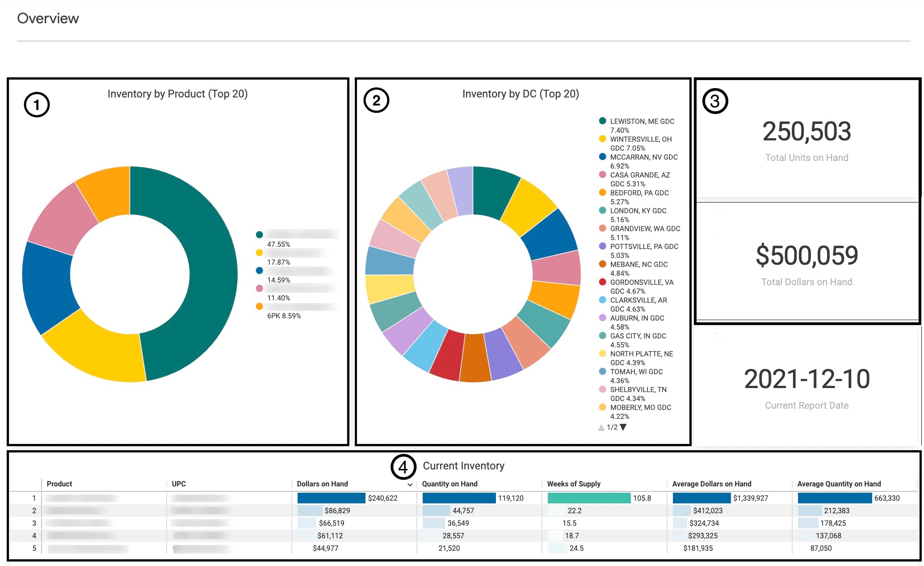Click the POTTSVILLE, PA GDC legend dot
The width and height of the screenshot is (924, 566).
coord(602,246)
